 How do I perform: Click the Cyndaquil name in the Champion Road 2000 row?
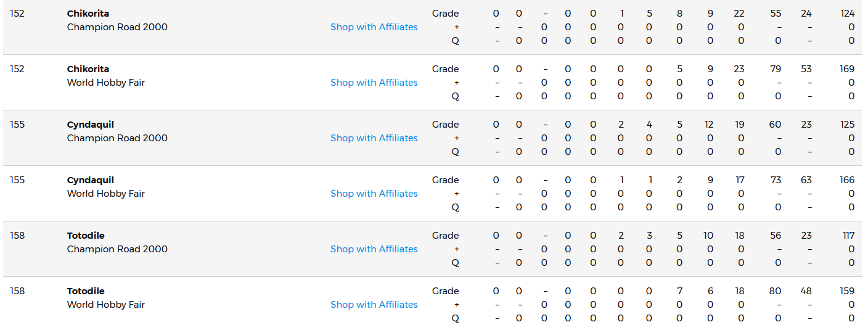91,125
